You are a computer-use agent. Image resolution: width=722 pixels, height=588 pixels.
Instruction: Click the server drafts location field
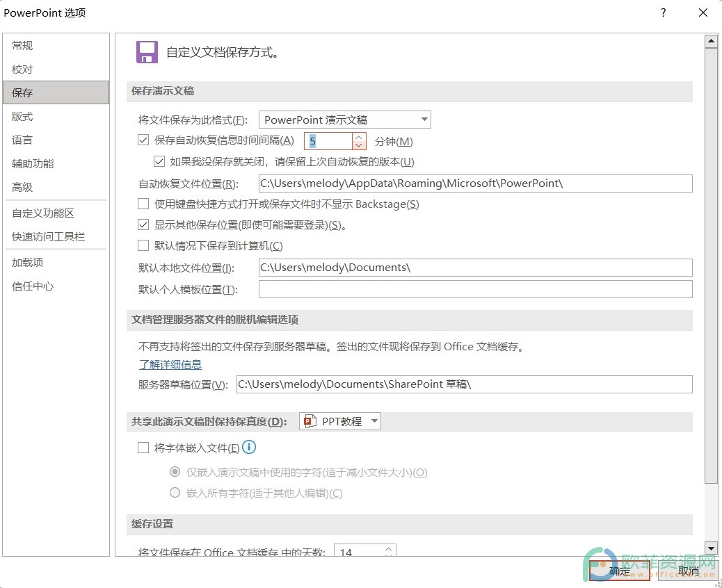coord(464,384)
